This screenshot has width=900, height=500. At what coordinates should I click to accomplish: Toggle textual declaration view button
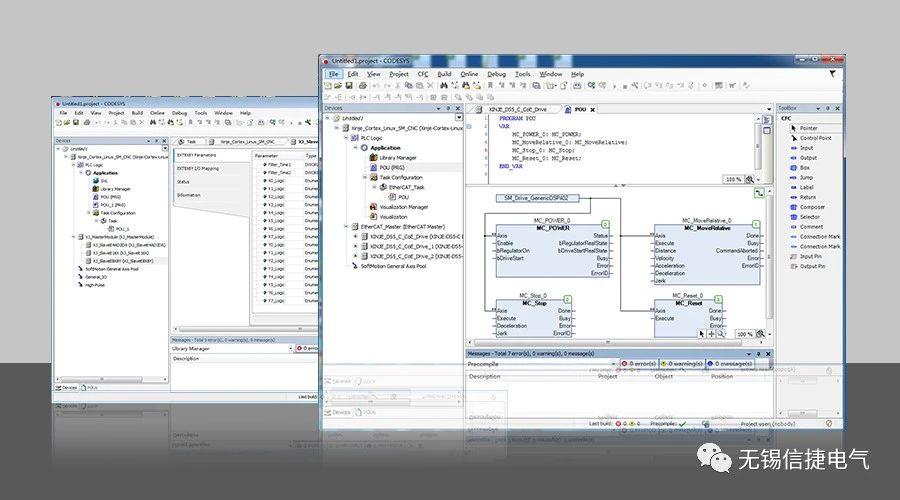click(767, 120)
